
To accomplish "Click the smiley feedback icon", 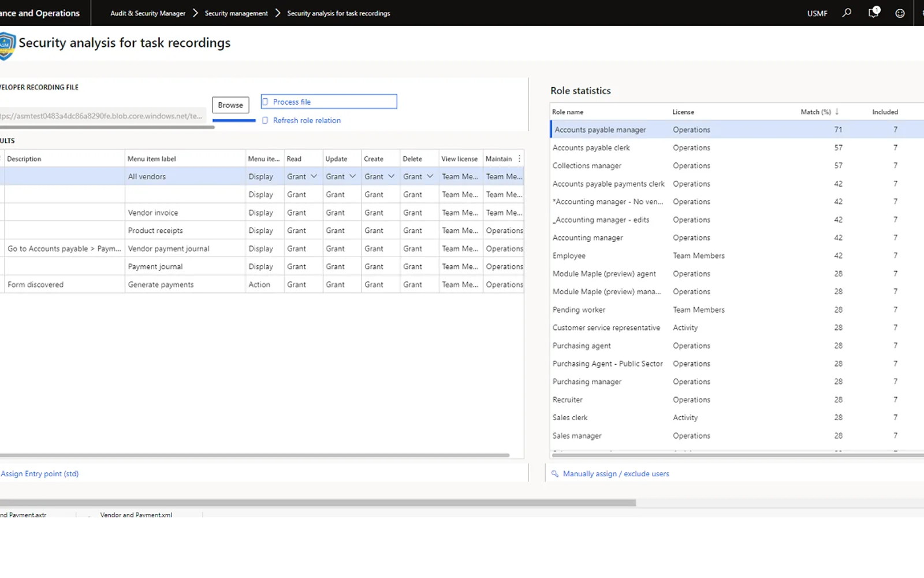I will pyautogui.click(x=900, y=13).
